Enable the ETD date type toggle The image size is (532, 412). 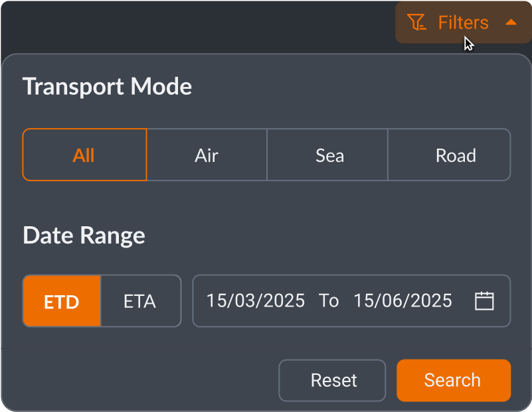click(62, 302)
